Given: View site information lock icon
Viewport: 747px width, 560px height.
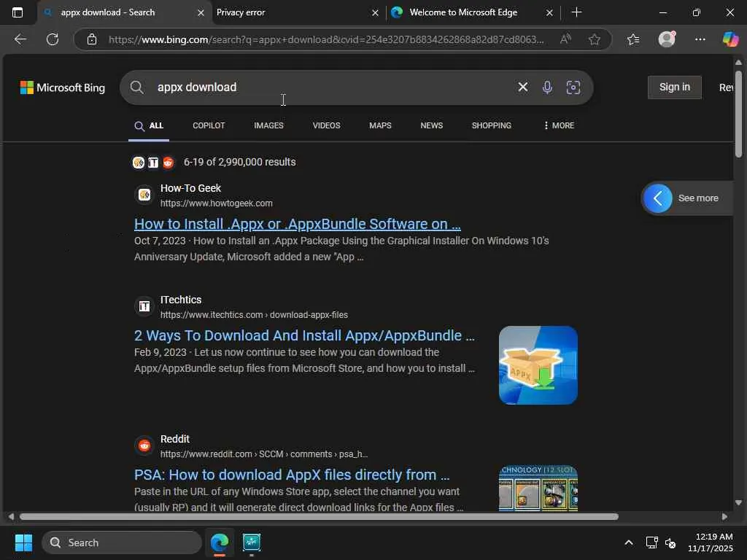Looking at the screenshot, I should (x=92, y=39).
